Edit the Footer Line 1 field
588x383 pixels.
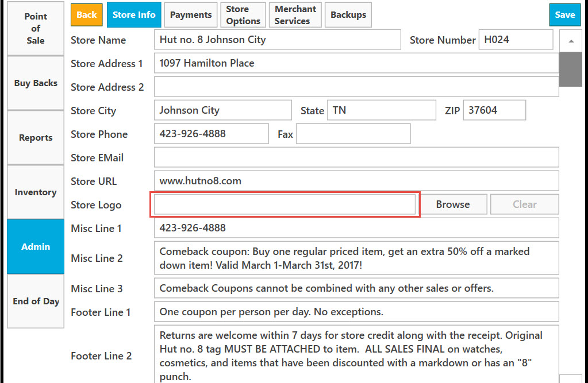pos(356,312)
